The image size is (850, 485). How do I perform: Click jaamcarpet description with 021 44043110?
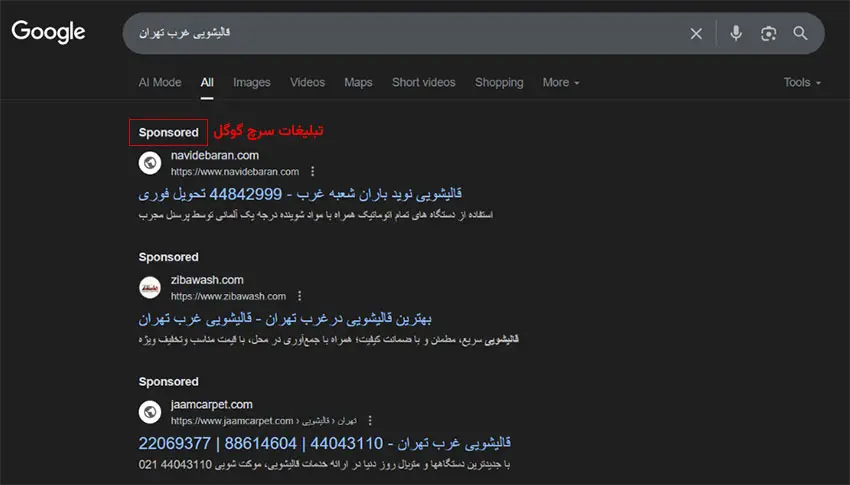click(324, 464)
